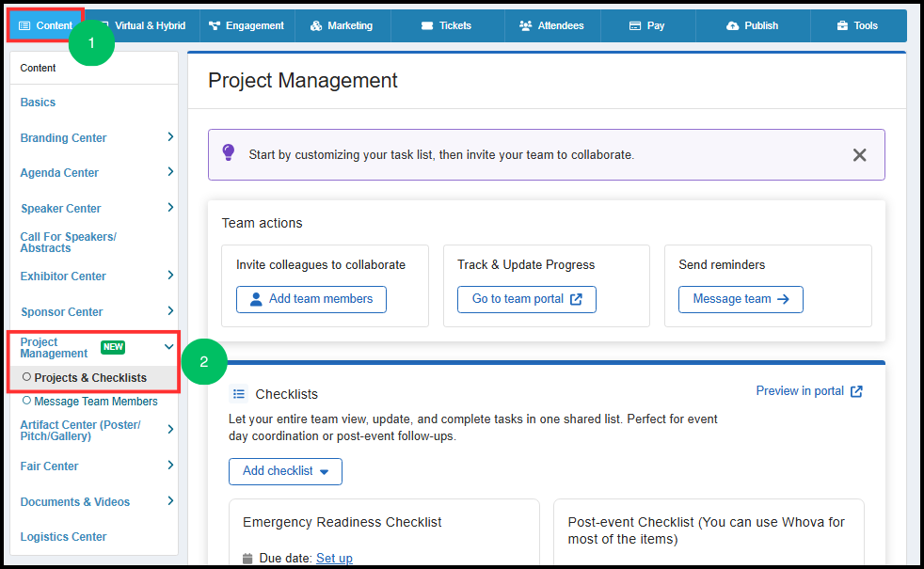Expand Agenda Center chevron
Viewport: 924px width, 569px height.
coord(170,171)
